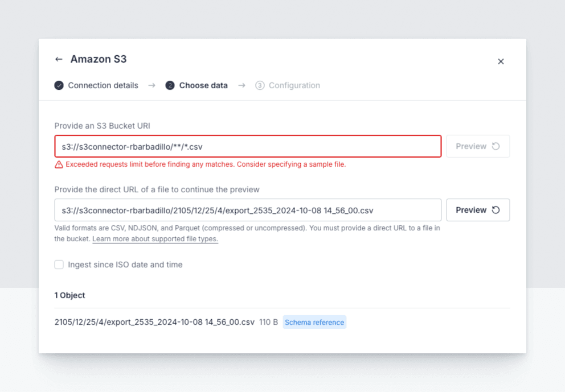Click the step 3 Configuration number icon
565x392 pixels.
(x=260, y=85)
